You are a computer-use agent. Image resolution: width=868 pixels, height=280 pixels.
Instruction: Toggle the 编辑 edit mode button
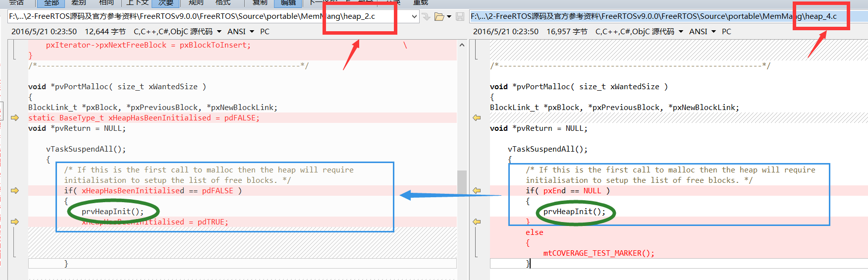pyautogui.click(x=288, y=2)
